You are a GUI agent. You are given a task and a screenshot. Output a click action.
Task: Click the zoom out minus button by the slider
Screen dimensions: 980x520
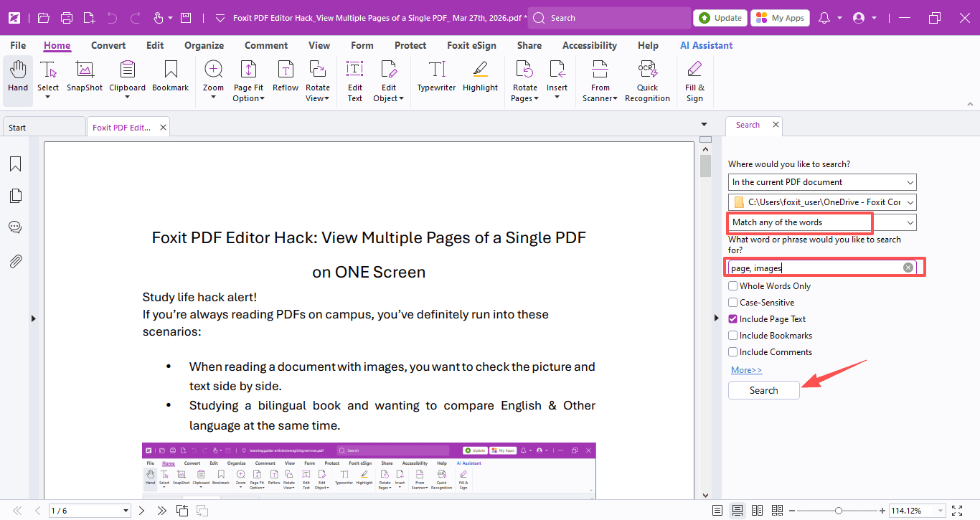point(791,511)
